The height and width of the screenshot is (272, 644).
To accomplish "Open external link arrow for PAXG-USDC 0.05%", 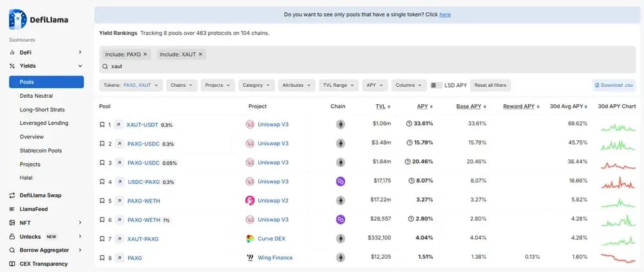I will 119,163.
